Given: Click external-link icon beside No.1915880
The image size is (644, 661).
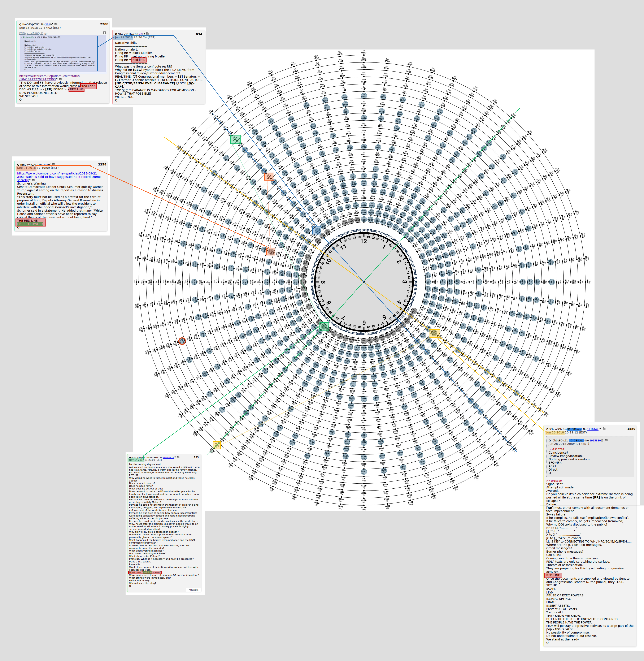Looking at the screenshot, I should tap(602, 440).
